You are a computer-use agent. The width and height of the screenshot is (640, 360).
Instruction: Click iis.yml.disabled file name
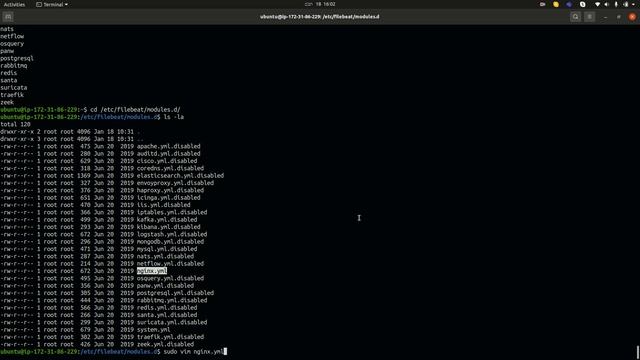(164, 205)
